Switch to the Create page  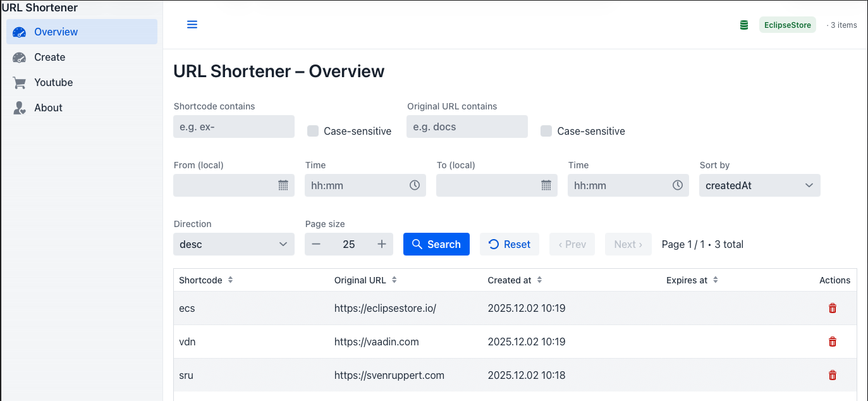[49, 57]
